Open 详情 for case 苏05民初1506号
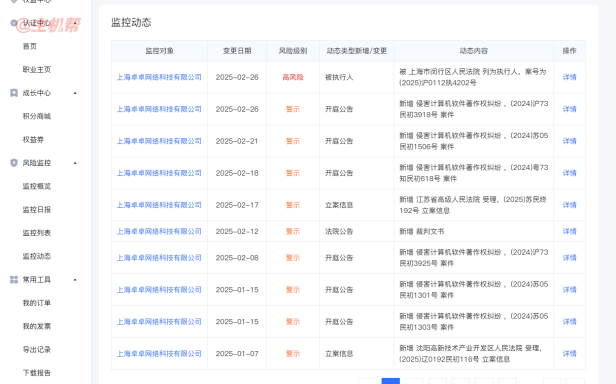Viewport: 616px width, 384px height. (x=569, y=141)
